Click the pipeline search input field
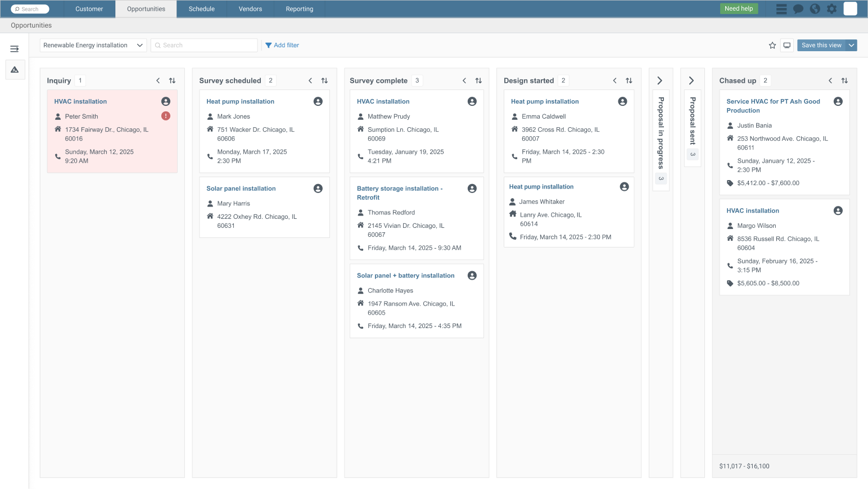Image resolution: width=868 pixels, height=489 pixels. (x=205, y=46)
